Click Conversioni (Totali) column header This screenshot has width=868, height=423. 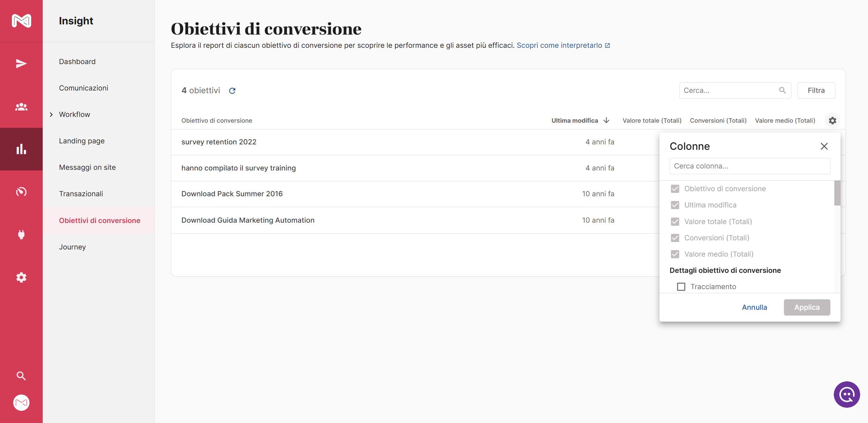pos(718,121)
